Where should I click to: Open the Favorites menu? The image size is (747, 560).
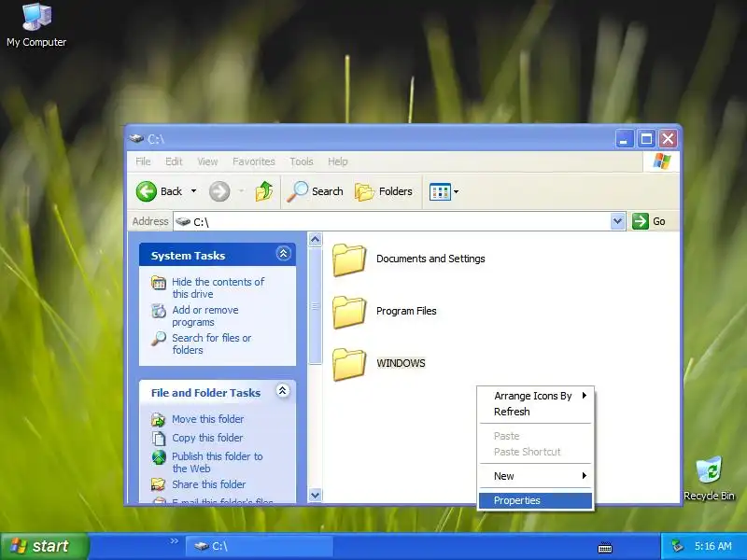pos(254,161)
